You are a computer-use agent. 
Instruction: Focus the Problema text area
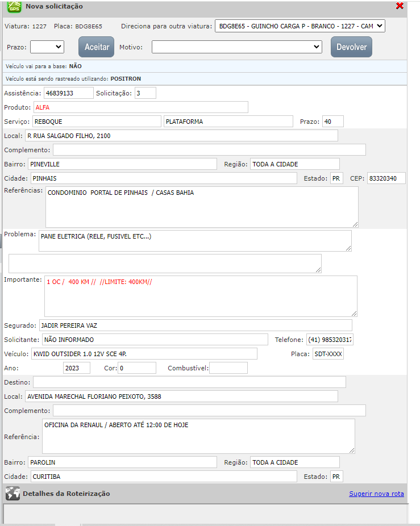[x=195, y=240]
